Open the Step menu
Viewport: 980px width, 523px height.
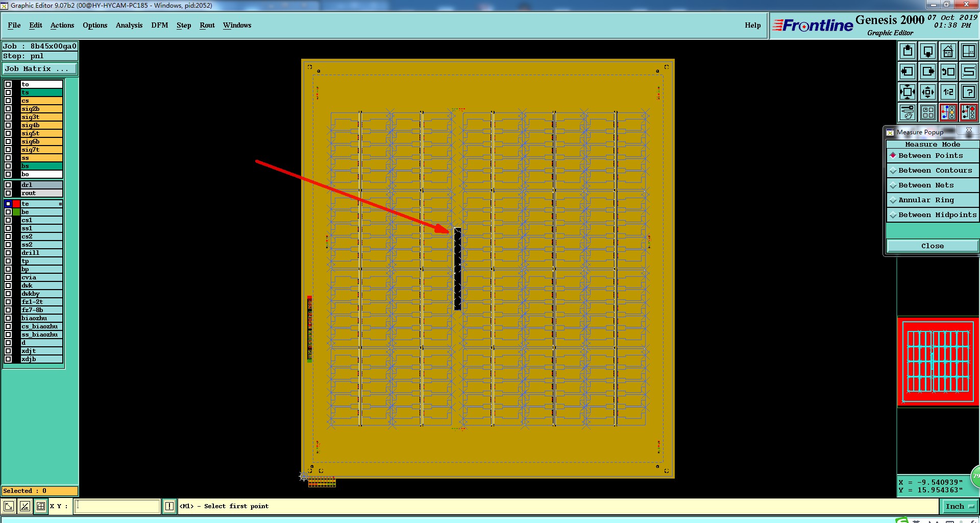184,25
